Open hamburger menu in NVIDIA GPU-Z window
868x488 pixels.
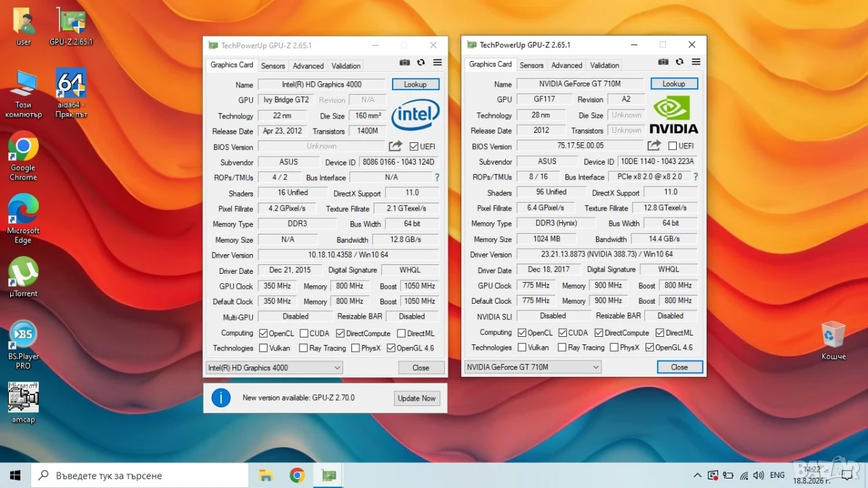point(696,62)
